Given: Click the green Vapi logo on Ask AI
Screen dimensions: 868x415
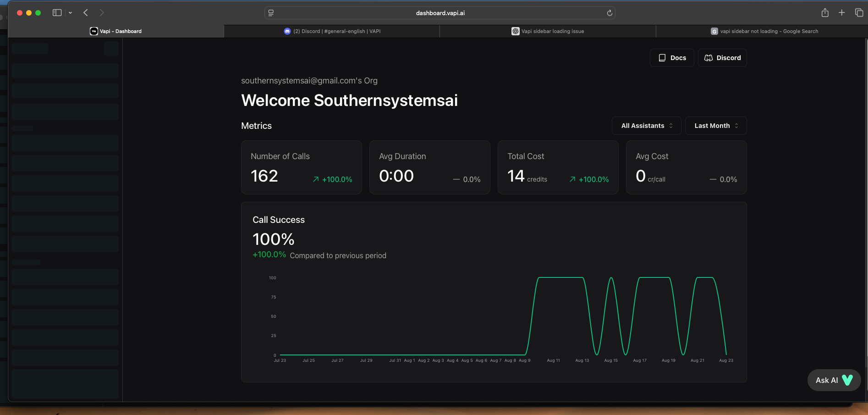Looking at the screenshot, I should tap(847, 380).
